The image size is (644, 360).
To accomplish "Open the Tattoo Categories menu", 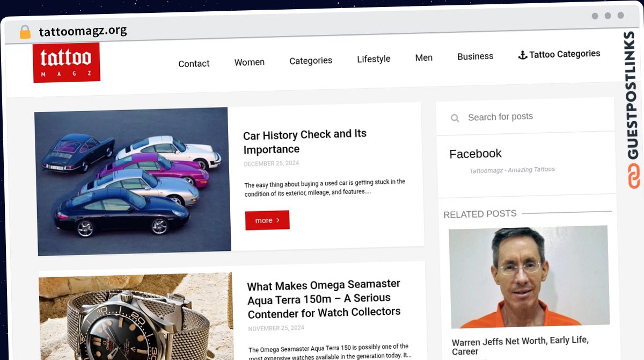I will pos(559,54).
